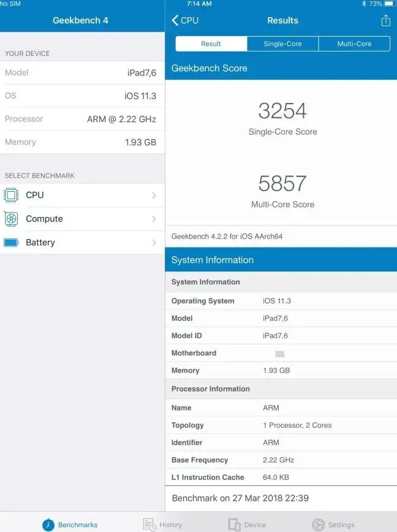Screen dimensions: 397x532
Task: Switch to the Multi-Core tab
Action: [x=354, y=44]
